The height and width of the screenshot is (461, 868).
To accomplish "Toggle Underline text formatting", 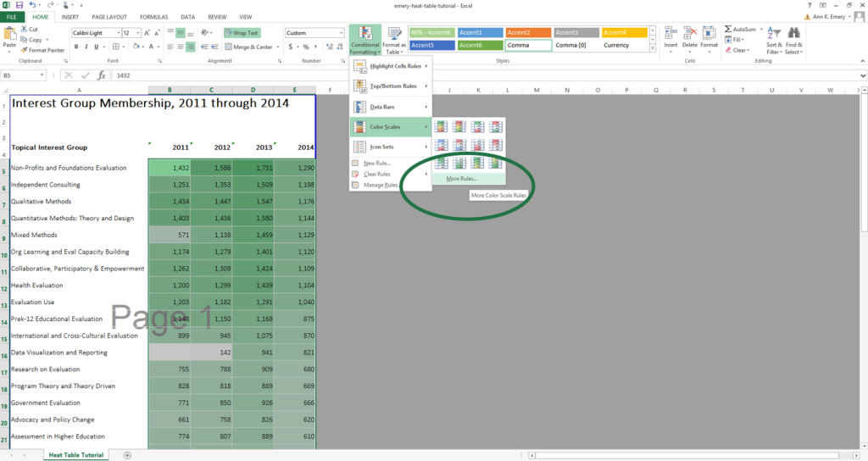I will tap(96, 47).
